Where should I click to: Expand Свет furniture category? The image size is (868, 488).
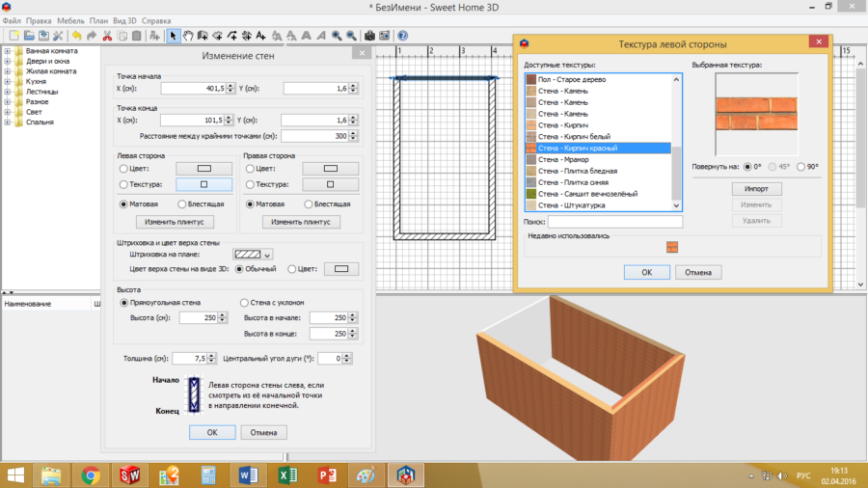point(7,112)
